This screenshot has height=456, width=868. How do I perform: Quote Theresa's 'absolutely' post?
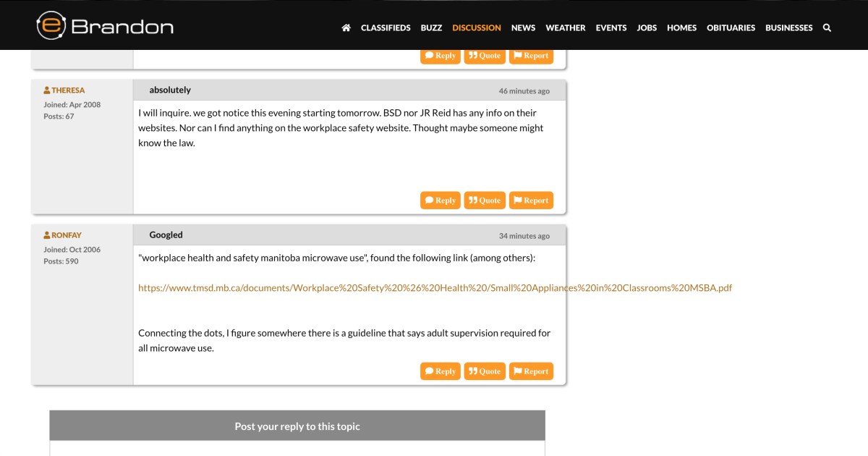(484, 200)
